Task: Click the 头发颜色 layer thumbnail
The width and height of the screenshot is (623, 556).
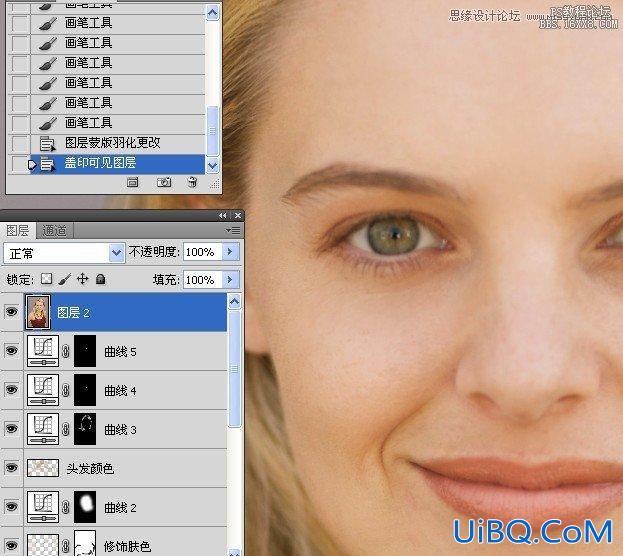Action: point(43,468)
